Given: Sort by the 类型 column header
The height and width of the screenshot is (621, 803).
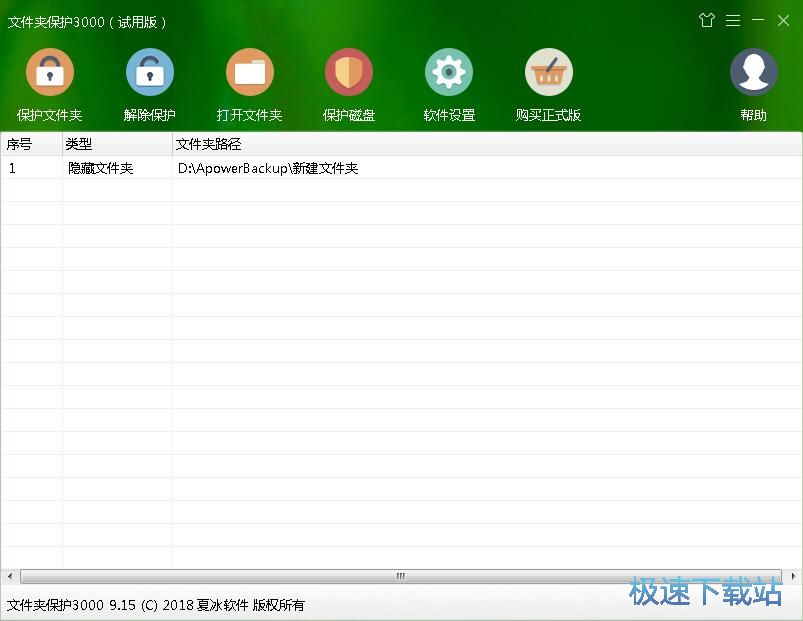Looking at the screenshot, I should coord(117,144).
